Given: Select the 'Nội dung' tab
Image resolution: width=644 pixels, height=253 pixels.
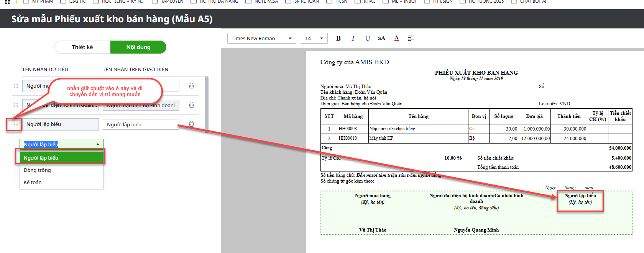Looking at the screenshot, I should coord(138,47).
